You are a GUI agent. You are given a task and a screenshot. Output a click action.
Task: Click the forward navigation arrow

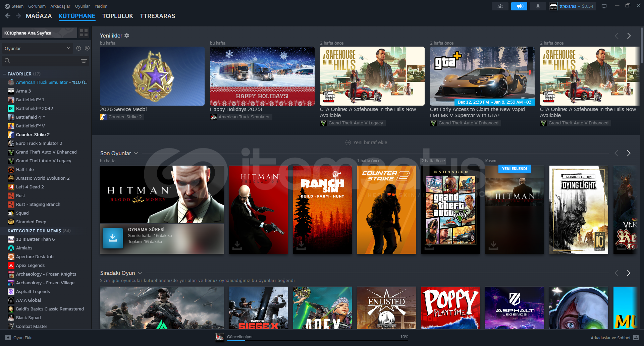(x=18, y=16)
